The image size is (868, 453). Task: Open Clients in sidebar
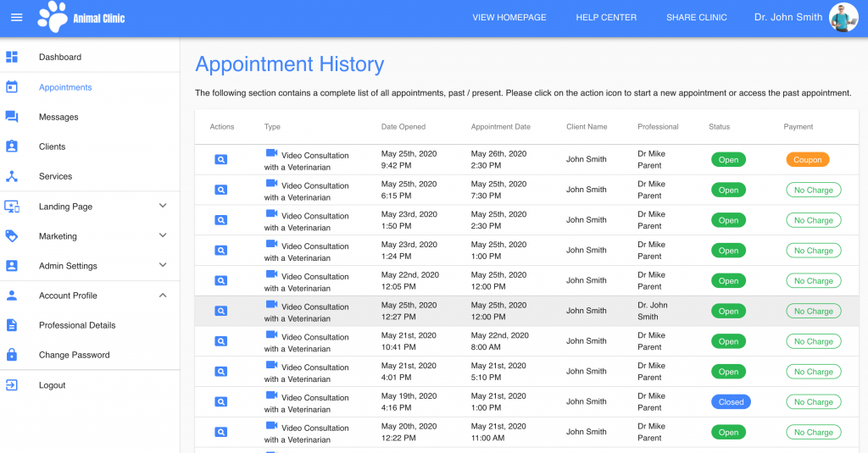tap(52, 146)
